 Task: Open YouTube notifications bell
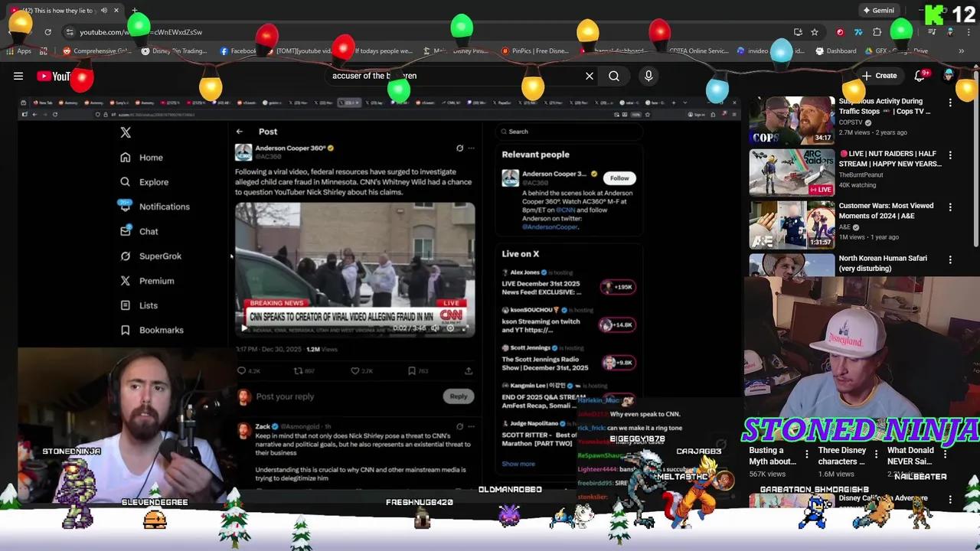point(920,76)
